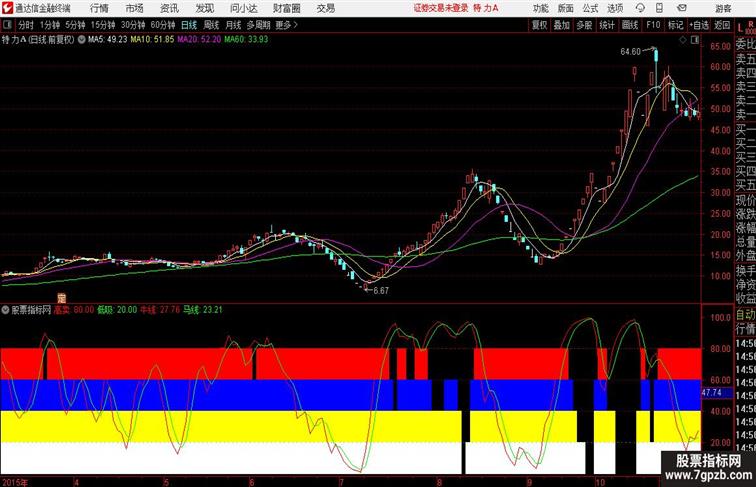Click the MA60: 33.93 label
Viewport: 756px width, 487px height.
click(246, 40)
